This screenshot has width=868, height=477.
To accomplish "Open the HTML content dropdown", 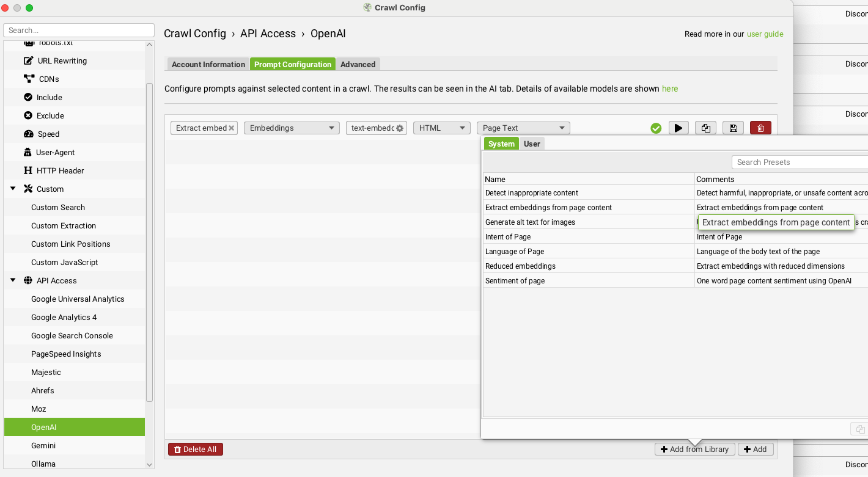I will click(441, 128).
